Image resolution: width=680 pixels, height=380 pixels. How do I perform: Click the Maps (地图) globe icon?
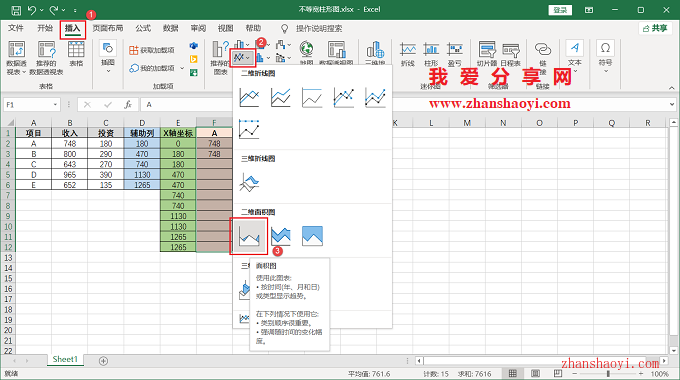click(x=306, y=52)
